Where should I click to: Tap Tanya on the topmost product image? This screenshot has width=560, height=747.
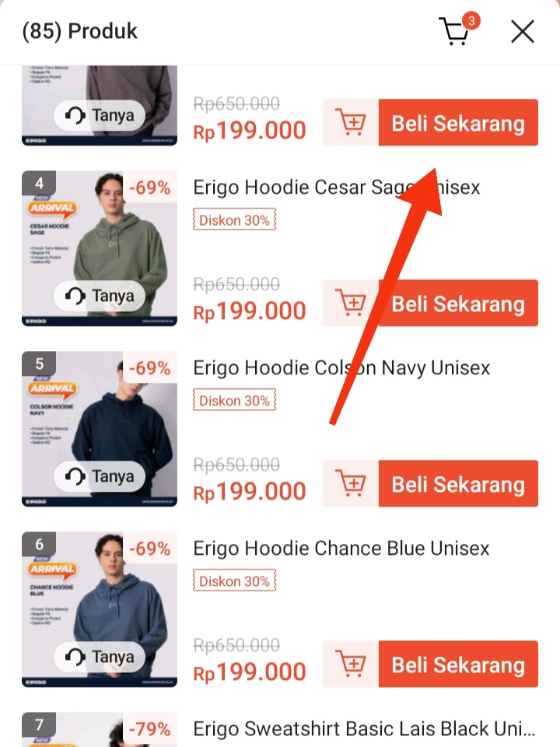[100, 115]
